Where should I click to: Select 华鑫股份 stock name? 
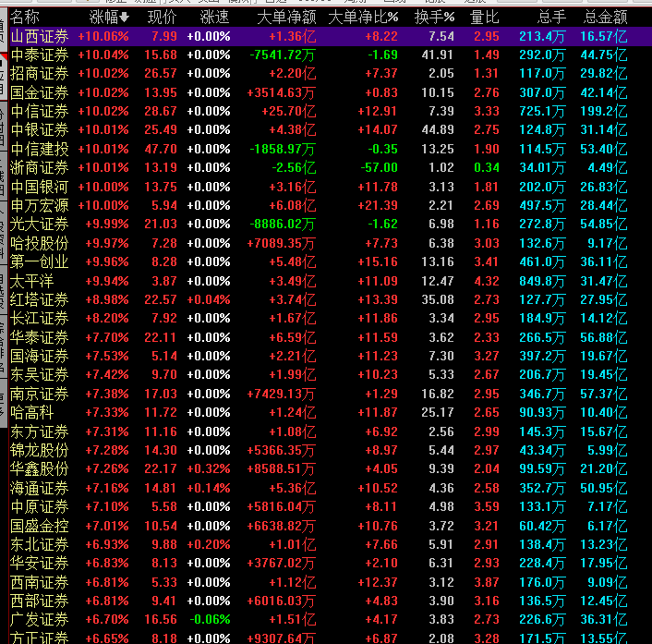tap(40, 468)
